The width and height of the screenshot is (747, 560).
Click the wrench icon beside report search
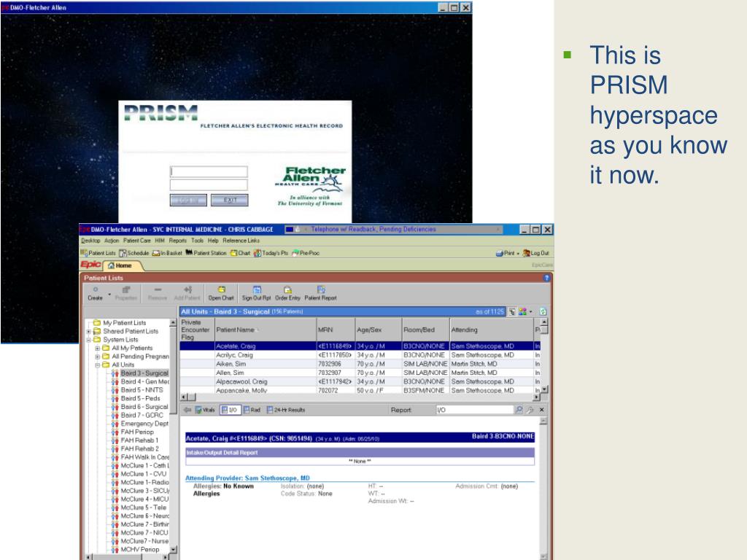[530, 410]
